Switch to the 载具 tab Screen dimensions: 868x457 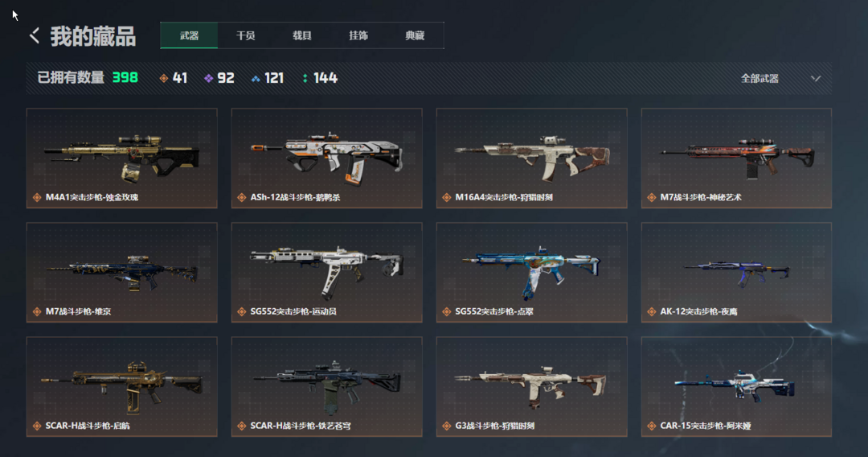[301, 35]
